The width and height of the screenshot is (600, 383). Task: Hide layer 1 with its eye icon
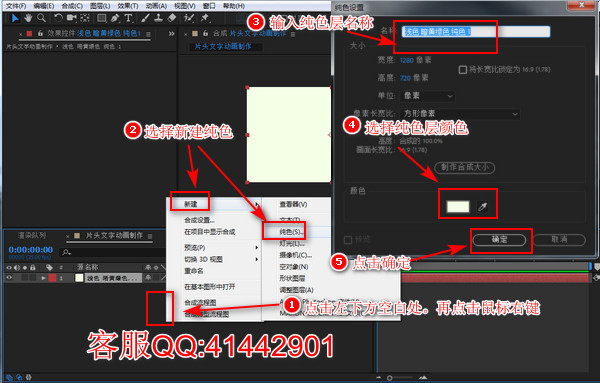coord(9,278)
